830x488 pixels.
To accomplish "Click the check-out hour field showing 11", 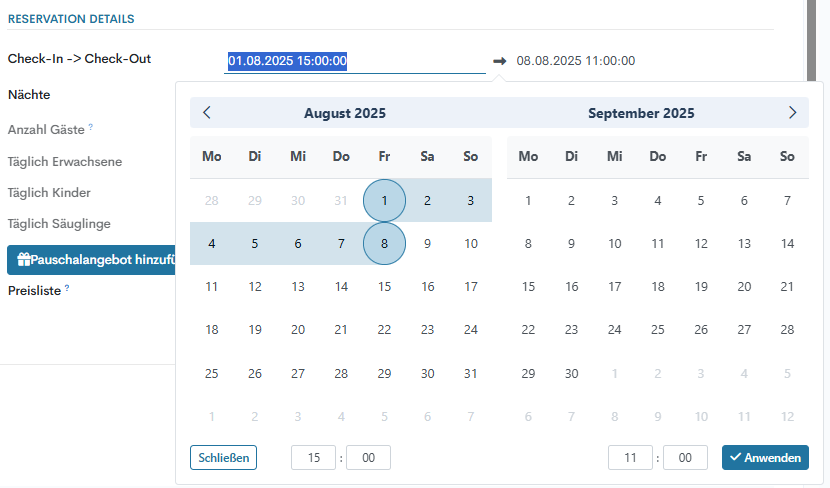I will coord(630,458).
